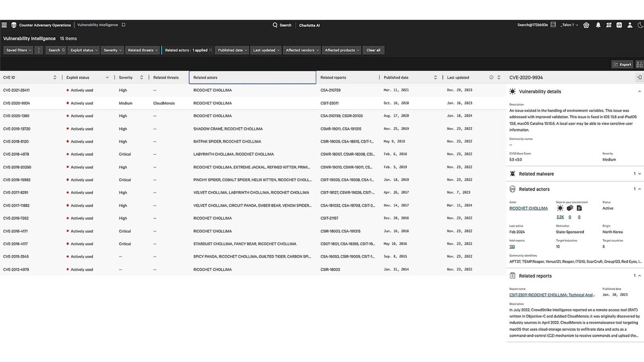
Task: Open Charlotte AI from the top bar
Action: click(x=309, y=25)
